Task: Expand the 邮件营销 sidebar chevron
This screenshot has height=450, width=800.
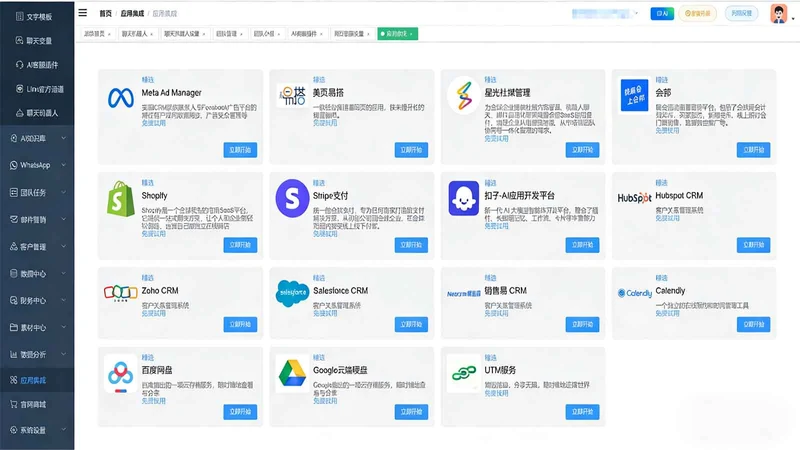Action: pyautogui.click(x=63, y=219)
